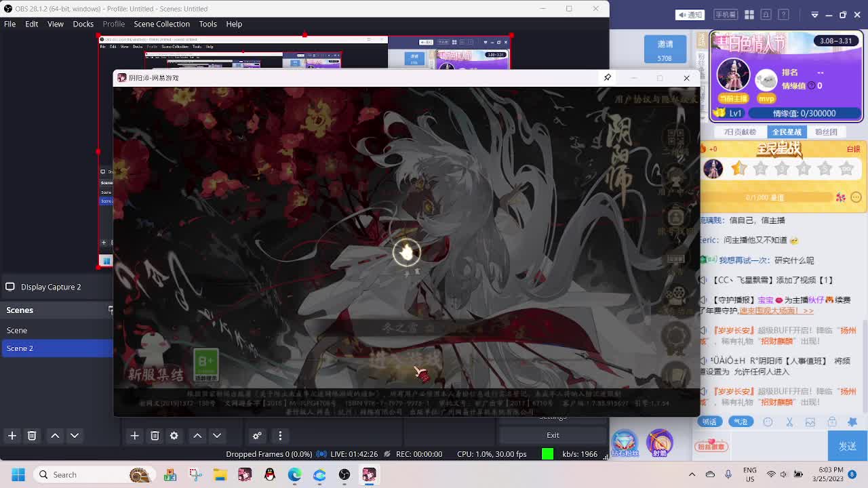The width and height of the screenshot is (868, 488).
Task: Expand the CC title bar dropdown triangle menu
Action: (x=815, y=15)
